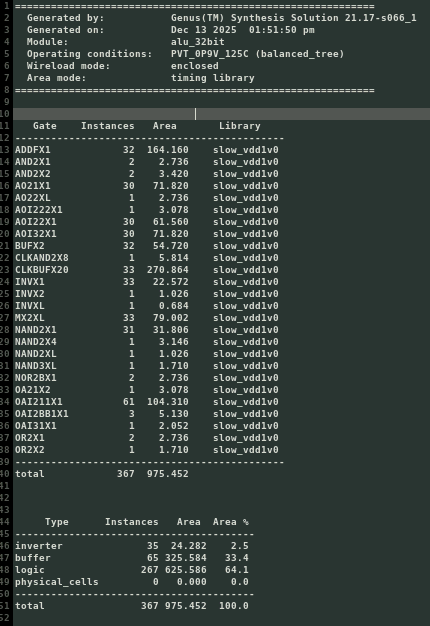Click the OR2X2 gate name
The image size is (430, 626).
[30, 449]
